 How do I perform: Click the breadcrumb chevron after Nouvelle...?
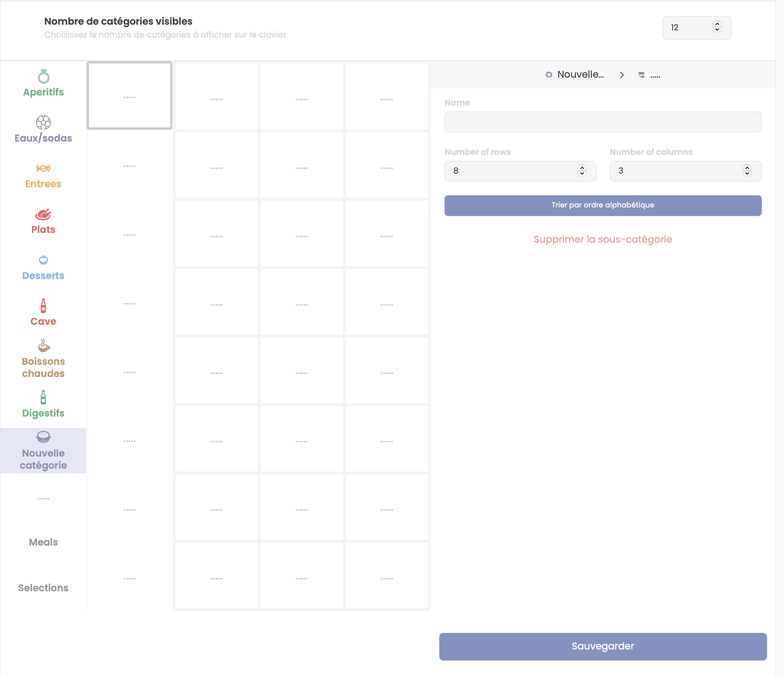coord(622,75)
